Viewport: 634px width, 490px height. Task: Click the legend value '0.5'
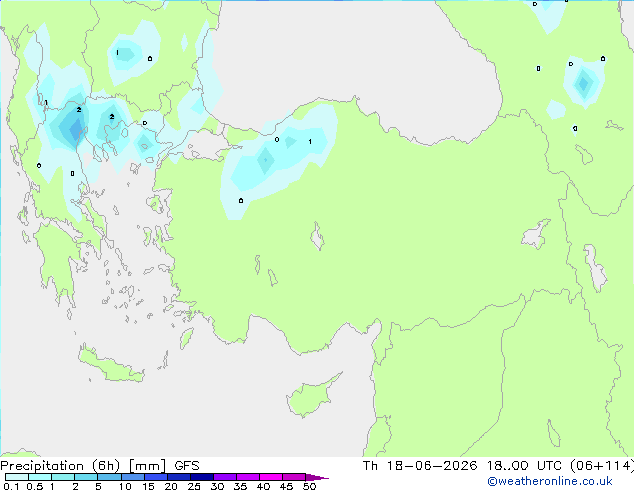pos(35,486)
